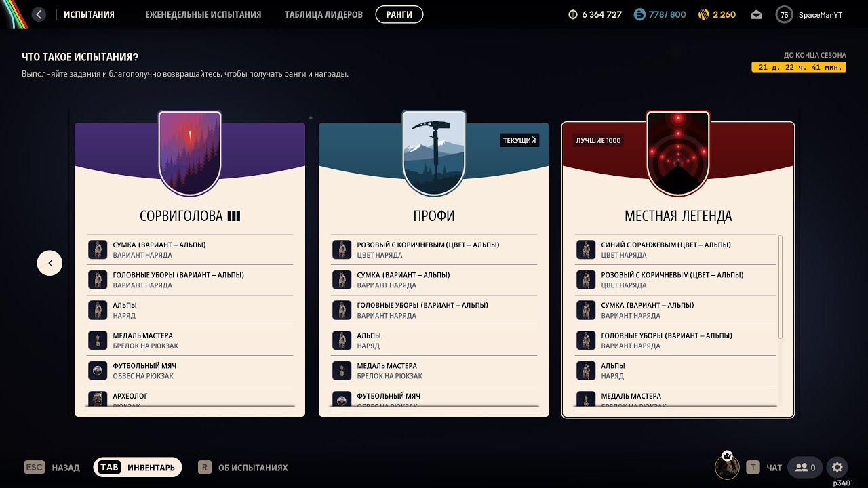The image size is (868, 488).
Task: Click Головные уборы icon in Профи card
Action: coord(342,310)
